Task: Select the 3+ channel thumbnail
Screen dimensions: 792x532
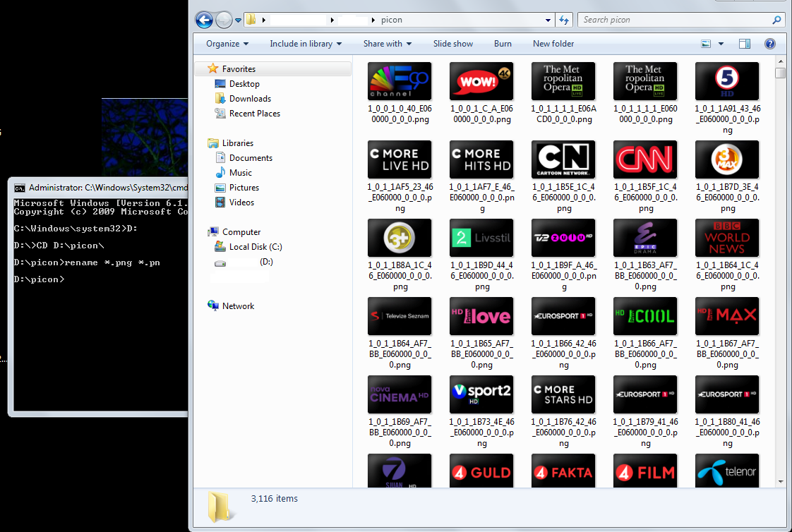Action: (400, 238)
